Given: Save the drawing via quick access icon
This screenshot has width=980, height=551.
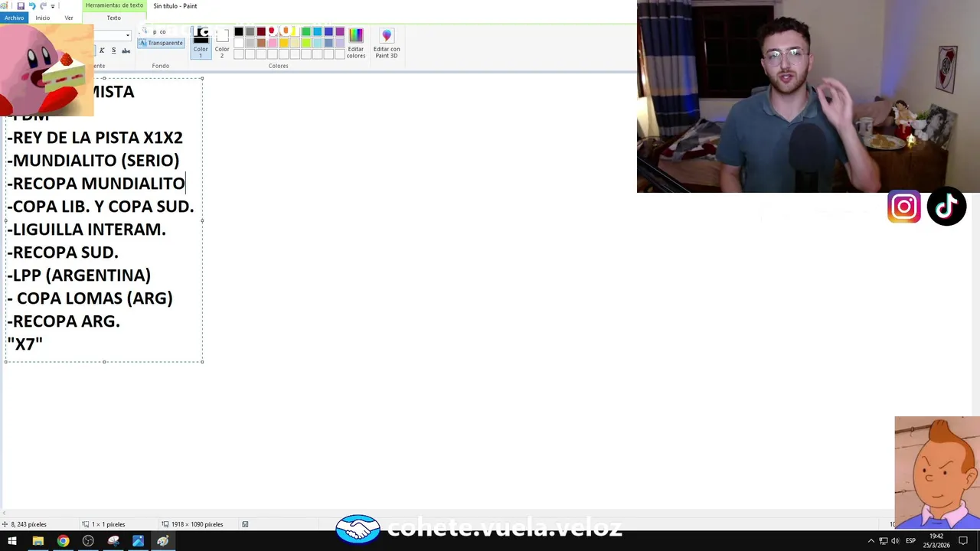Looking at the screenshot, I should (x=21, y=6).
